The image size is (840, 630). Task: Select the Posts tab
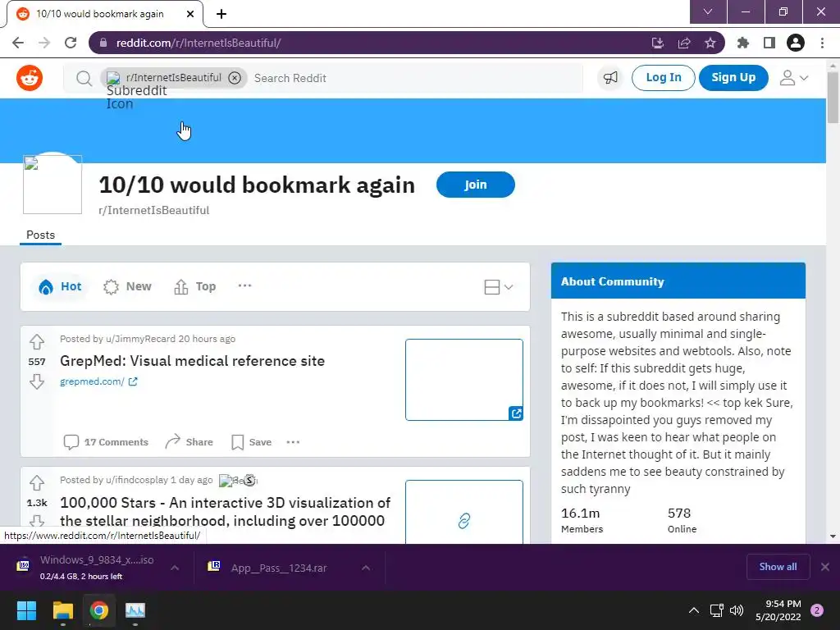tap(41, 235)
